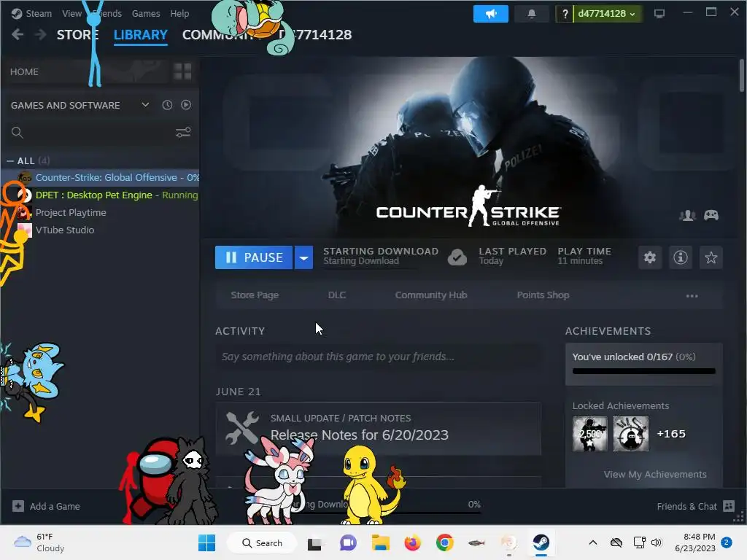
Task: Open the DLC tab
Action: point(337,295)
